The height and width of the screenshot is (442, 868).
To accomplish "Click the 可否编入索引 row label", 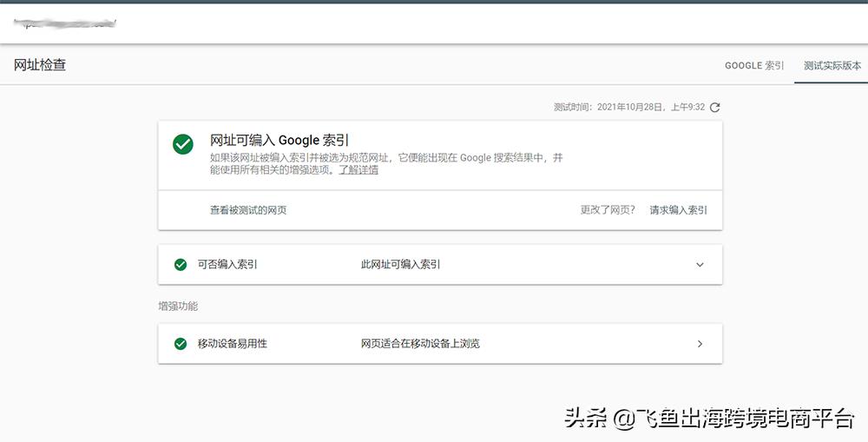I will (227, 265).
